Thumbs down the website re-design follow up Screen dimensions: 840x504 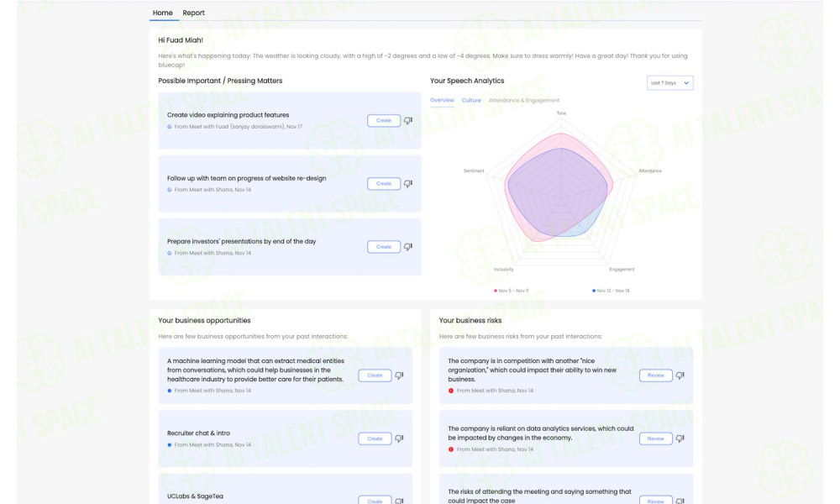(408, 184)
